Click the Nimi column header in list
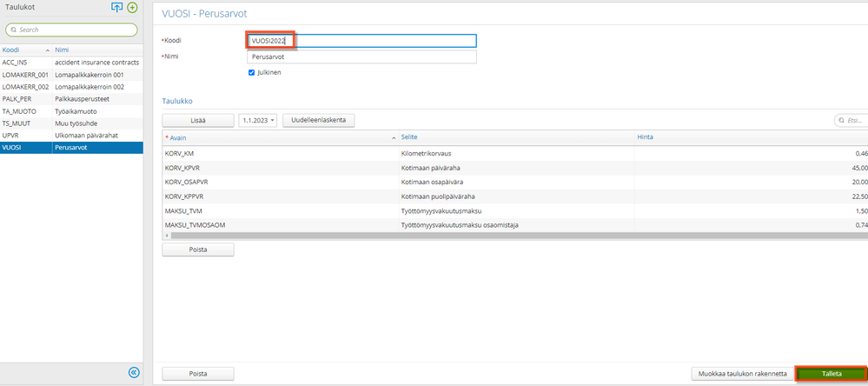Image resolution: width=868 pixels, height=386 pixels. coord(97,50)
